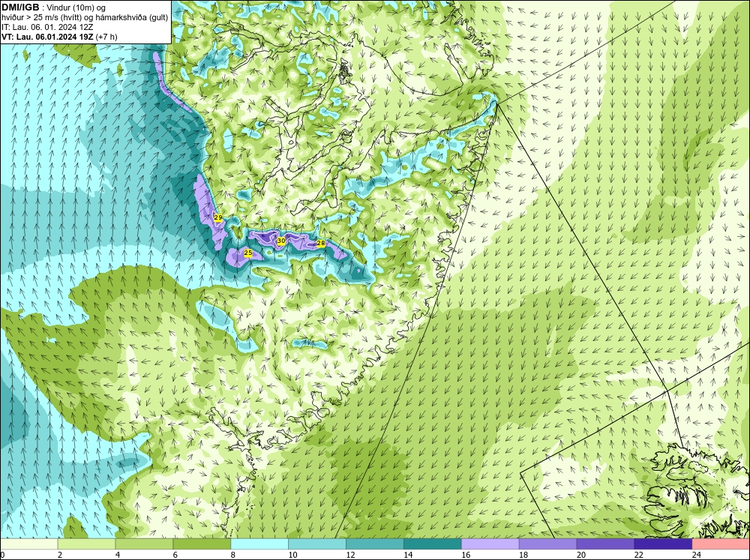Select the 10-12 m/s cyan legend swatch

coord(317,544)
